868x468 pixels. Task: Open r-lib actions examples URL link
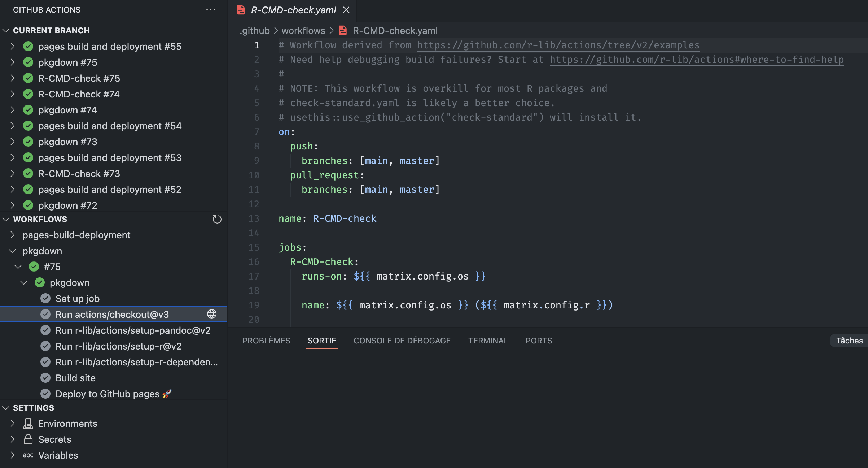(x=558, y=45)
